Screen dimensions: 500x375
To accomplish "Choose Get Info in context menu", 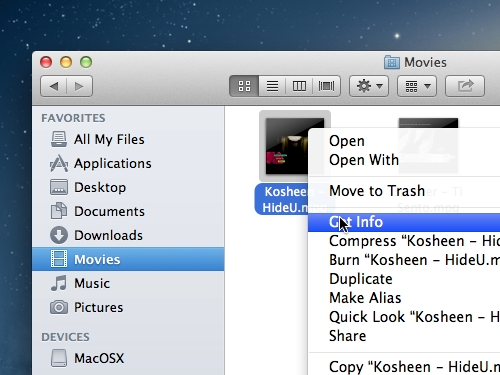I will pyautogui.click(x=404, y=222).
